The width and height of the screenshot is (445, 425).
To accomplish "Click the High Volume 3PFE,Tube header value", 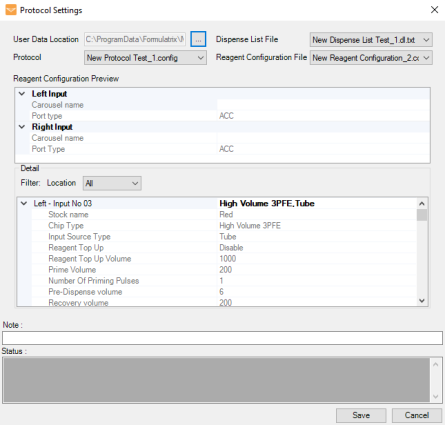I will [x=267, y=203].
